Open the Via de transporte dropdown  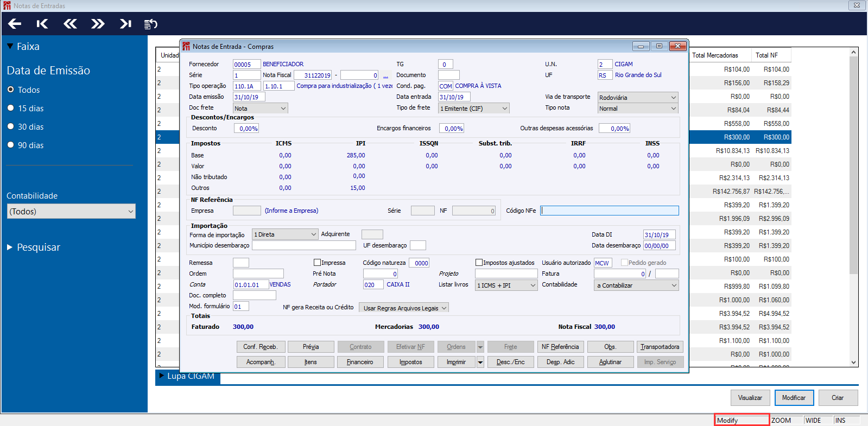click(x=638, y=98)
